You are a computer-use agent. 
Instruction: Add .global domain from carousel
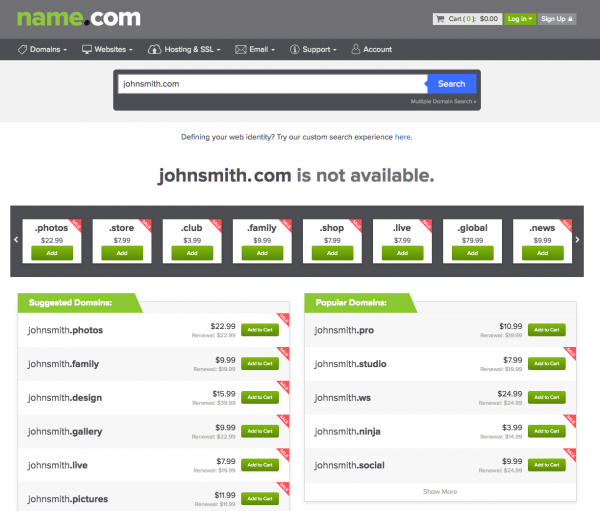coord(473,253)
